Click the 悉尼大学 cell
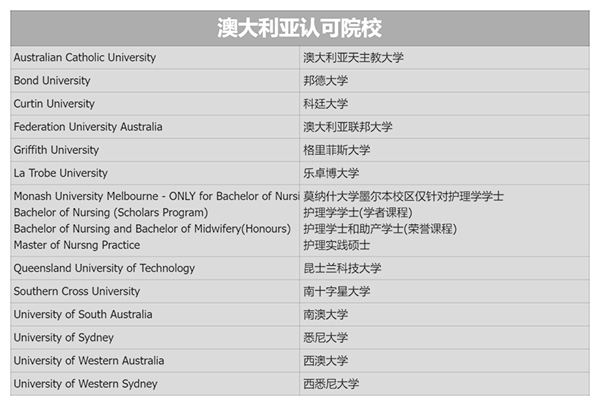Viewport: 600px width, 406px height. pos(325,337)
